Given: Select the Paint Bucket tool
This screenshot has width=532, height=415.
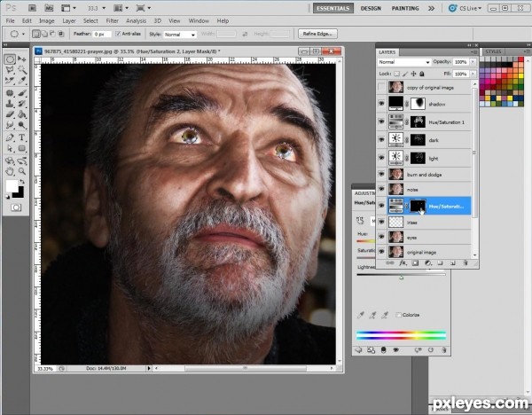Looking at the screenshot, I should point(22,114).
